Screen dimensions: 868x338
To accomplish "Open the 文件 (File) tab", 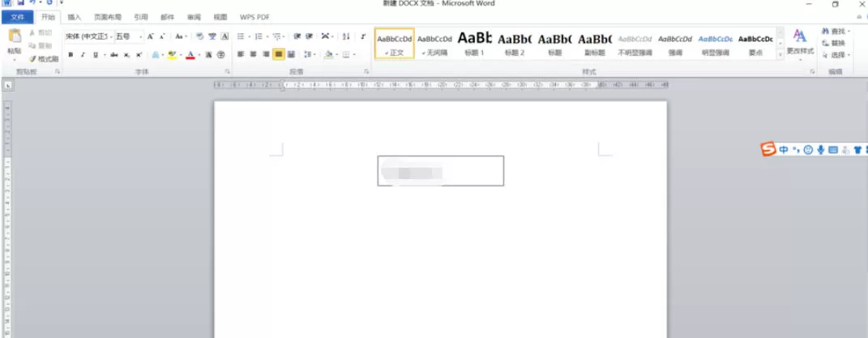I will 18,17.
